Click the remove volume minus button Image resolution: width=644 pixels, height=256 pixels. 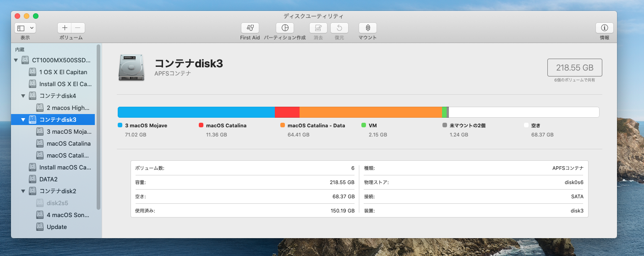point(78,28)
